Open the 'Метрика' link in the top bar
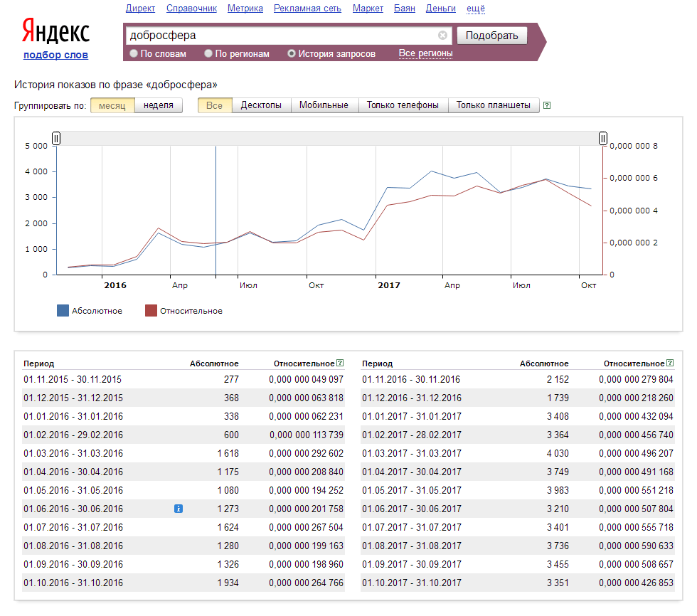 (245, 9)
